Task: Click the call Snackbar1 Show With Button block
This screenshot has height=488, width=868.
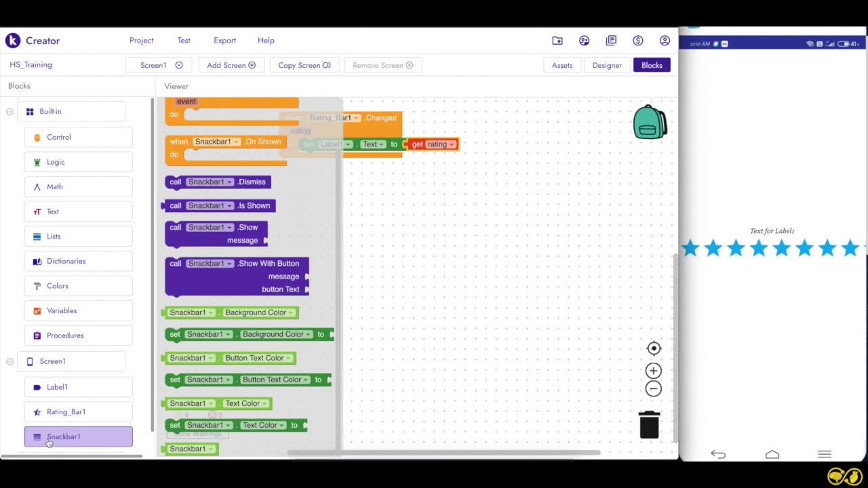Action: (237, 277)
